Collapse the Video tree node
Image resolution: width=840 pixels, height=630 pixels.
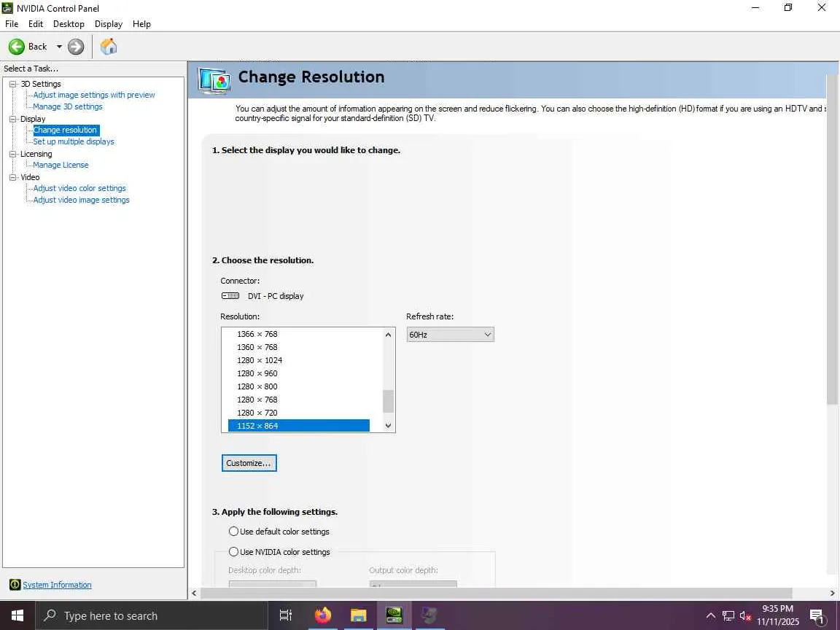click(13, 177)
